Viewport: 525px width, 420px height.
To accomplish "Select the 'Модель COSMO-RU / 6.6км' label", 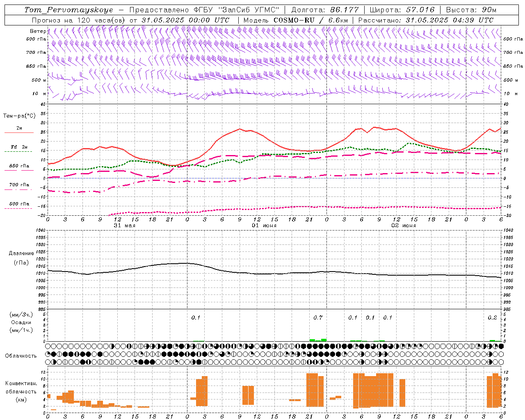I will 296,20.
